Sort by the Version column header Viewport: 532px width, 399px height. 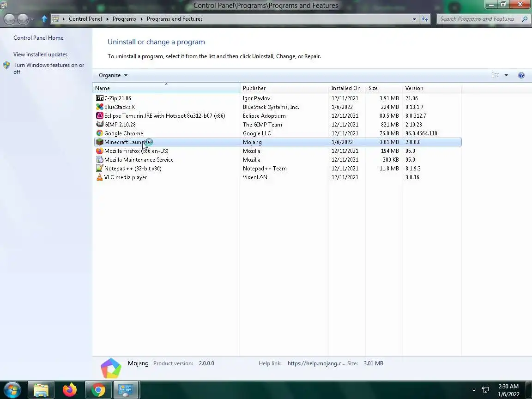tap(432, 88)
